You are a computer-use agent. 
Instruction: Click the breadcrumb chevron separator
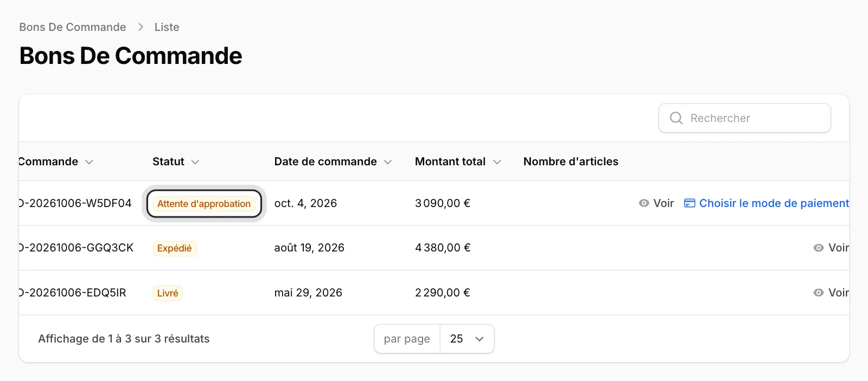141,27
